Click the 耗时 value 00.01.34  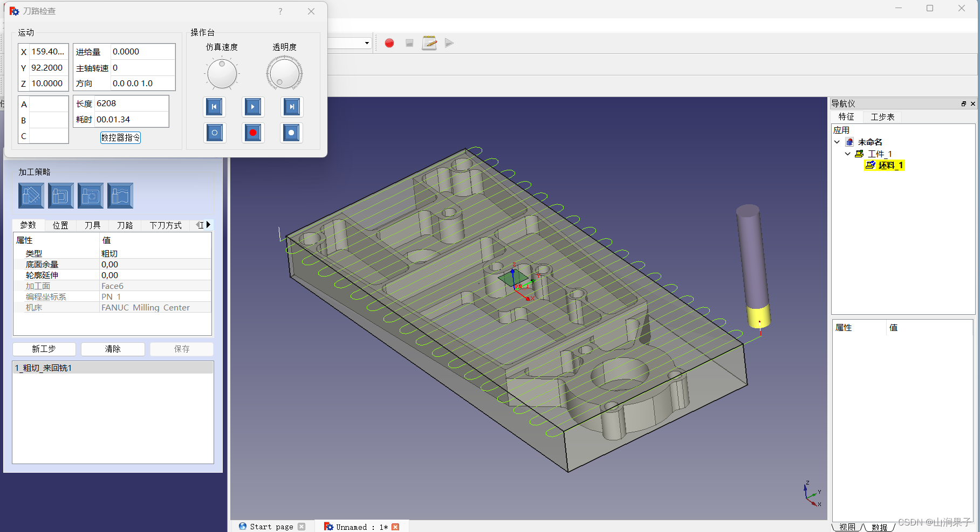[x=132, y=120]
